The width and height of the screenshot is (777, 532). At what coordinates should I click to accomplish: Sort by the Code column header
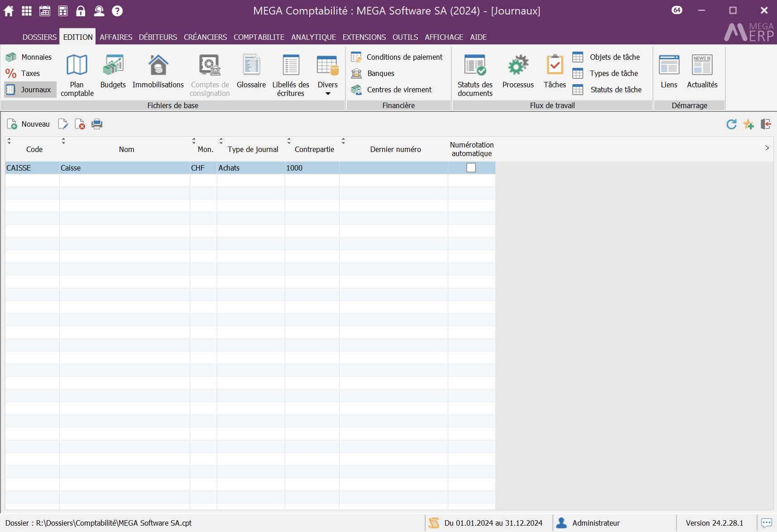[34, 149]
